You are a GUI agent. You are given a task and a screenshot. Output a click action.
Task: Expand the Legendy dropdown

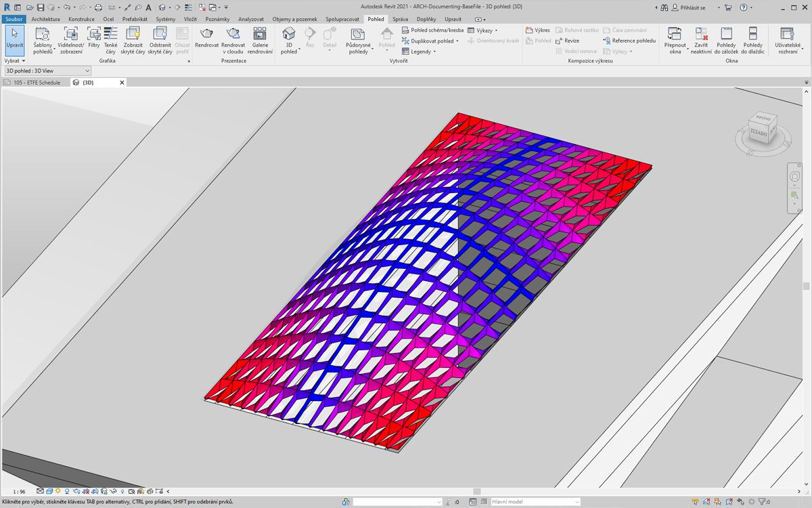(x=419, y=51)
